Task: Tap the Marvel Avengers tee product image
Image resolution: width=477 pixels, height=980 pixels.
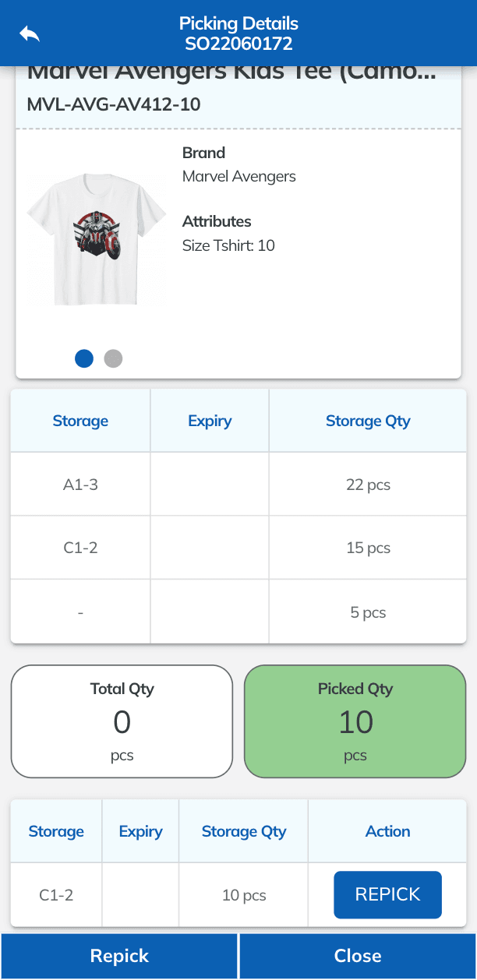Action: [97, 238]
